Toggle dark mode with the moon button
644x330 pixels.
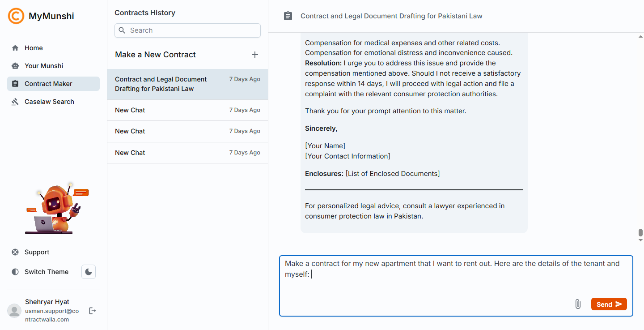pyautogui.click(x=89, y=272)
